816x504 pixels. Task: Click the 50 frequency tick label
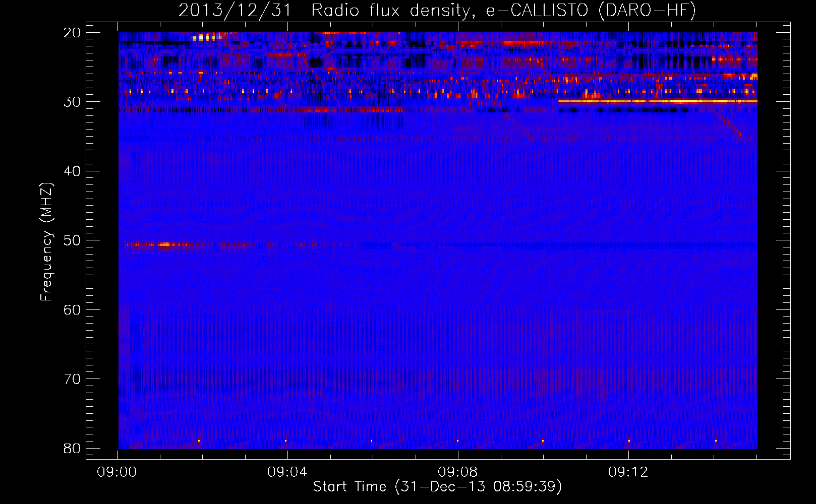73,240
